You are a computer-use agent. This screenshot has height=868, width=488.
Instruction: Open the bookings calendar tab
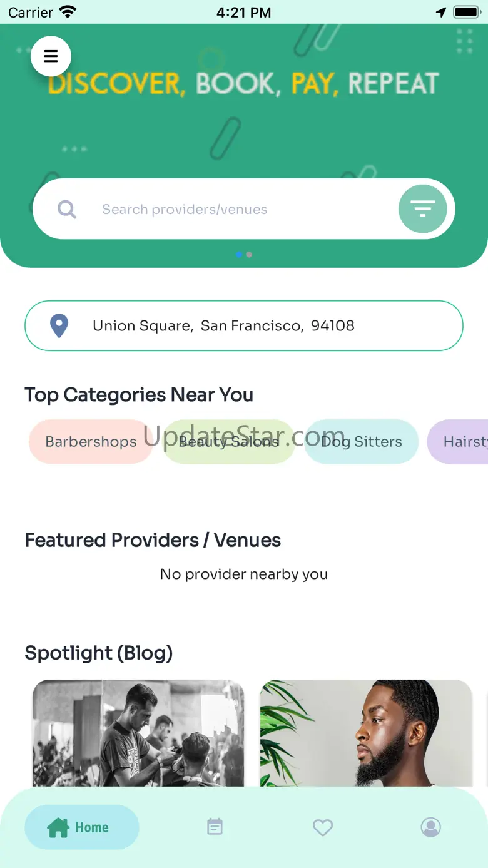215,827
